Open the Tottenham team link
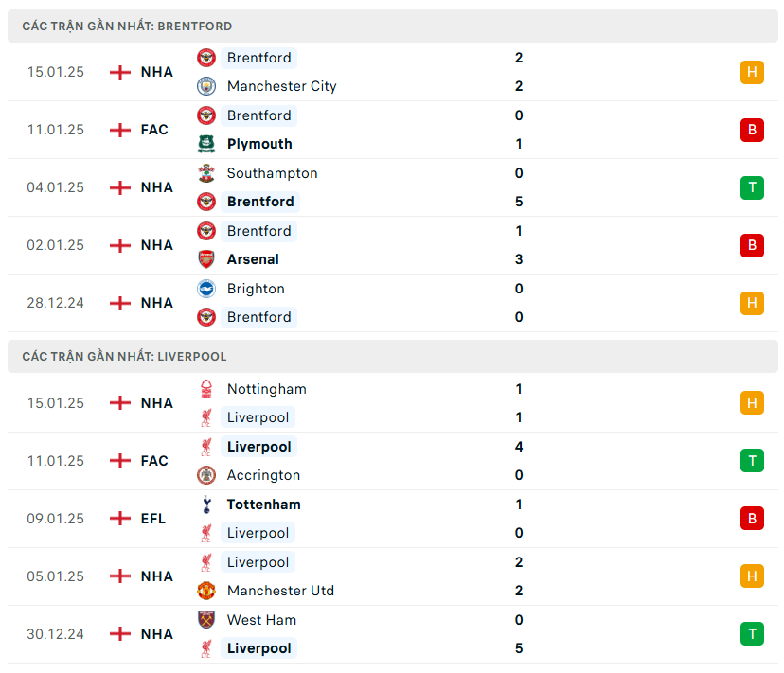This screenshot has height=673, width=784. coord(264,505)
